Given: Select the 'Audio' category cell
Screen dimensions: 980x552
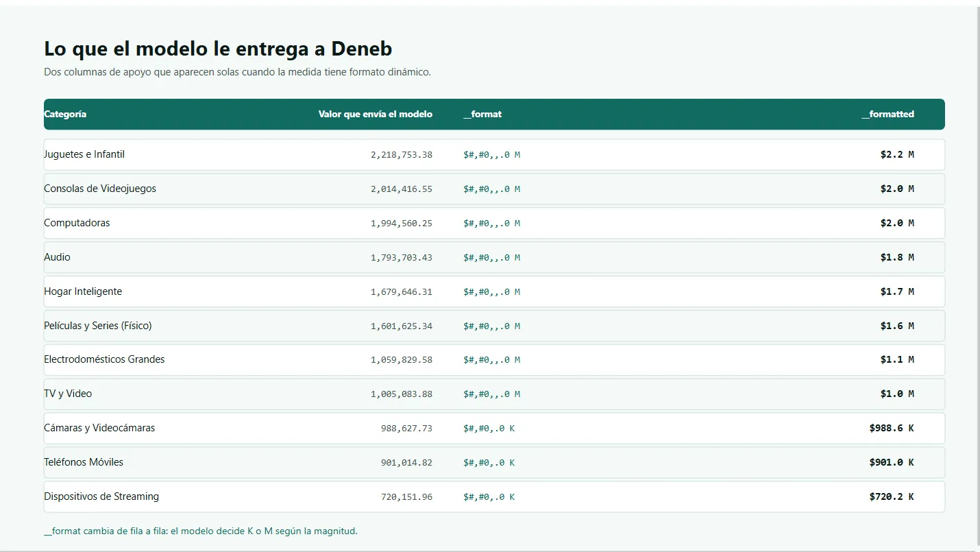Looking at the screenshot, I should 57,257.
